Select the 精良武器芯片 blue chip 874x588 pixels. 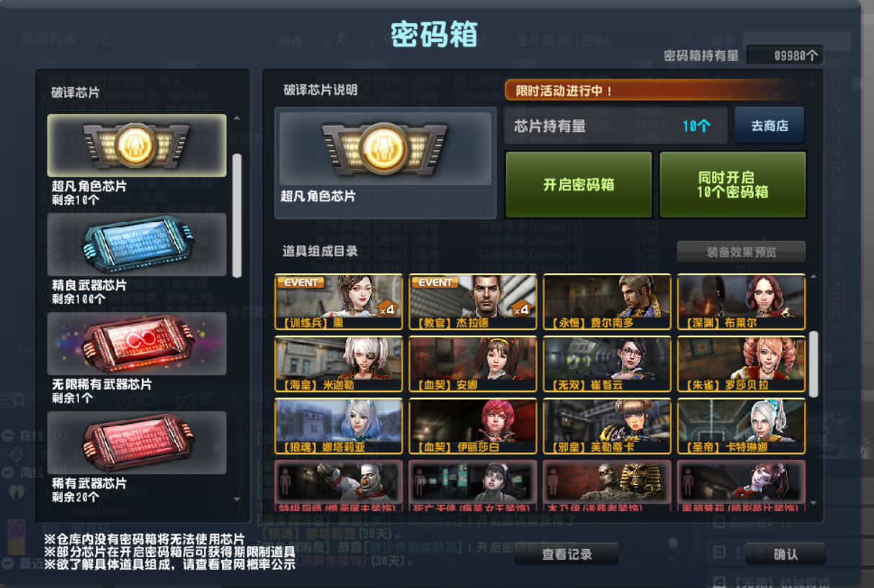[137, 244]
